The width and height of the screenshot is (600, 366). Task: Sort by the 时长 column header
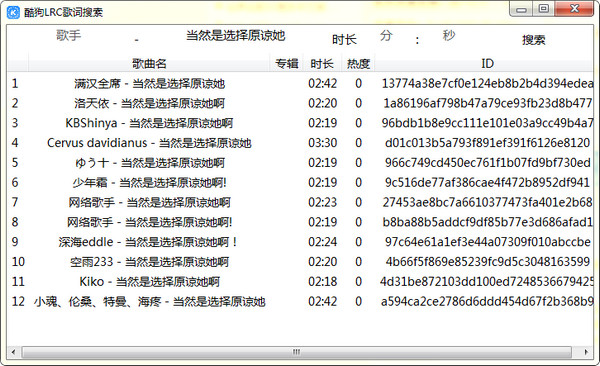coord(322,64)
